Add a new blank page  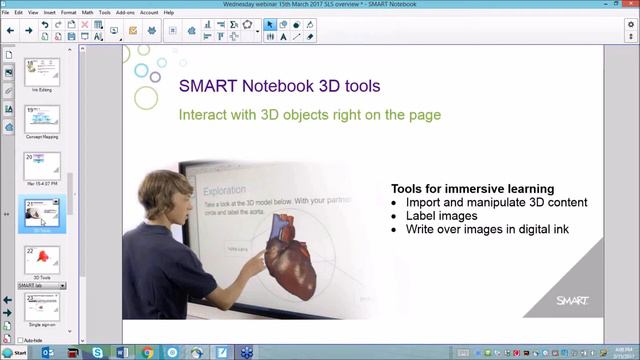tap(45, 37)
